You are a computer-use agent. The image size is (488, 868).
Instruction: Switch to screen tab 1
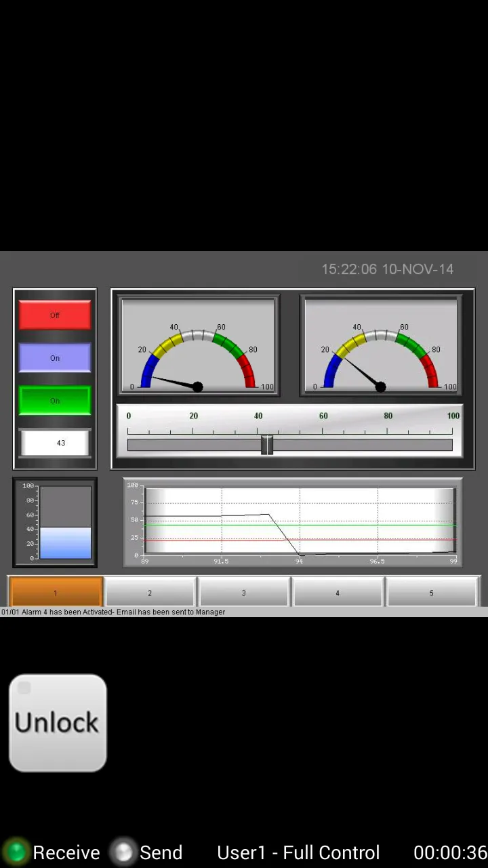pyautogui.click(x=56, y=593)
